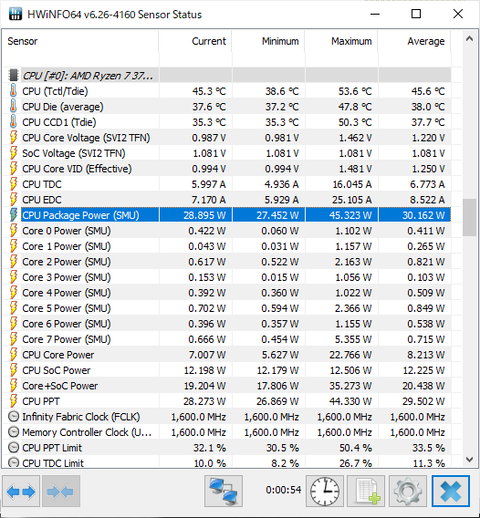Click the lightning icon beside CPU PPT

click(x=13, y=401)
